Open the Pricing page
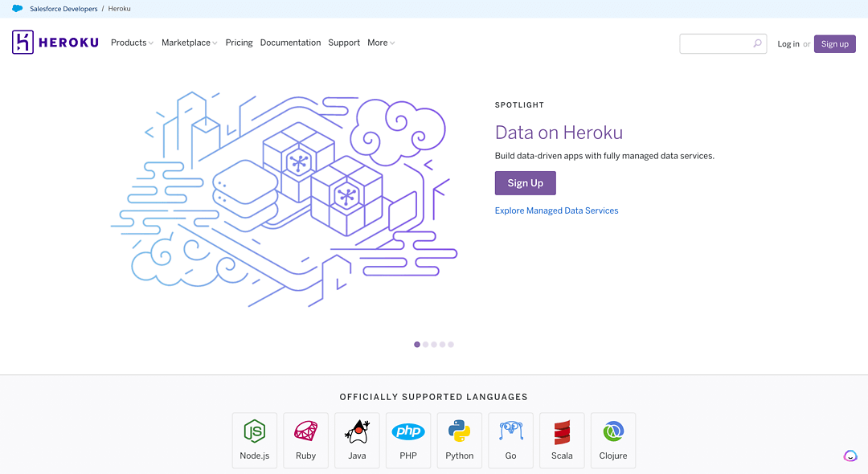 [240, 43]
